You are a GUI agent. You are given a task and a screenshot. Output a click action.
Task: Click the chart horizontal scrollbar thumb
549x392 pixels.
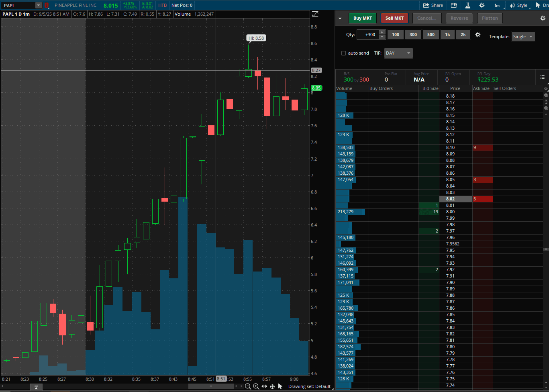[211, 386]
